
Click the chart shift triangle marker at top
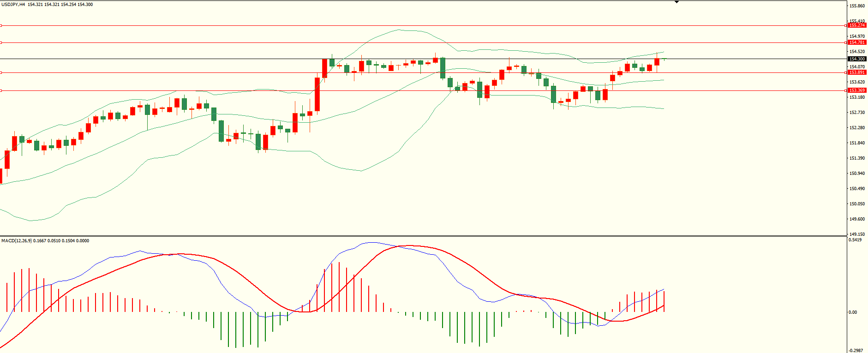676,2
